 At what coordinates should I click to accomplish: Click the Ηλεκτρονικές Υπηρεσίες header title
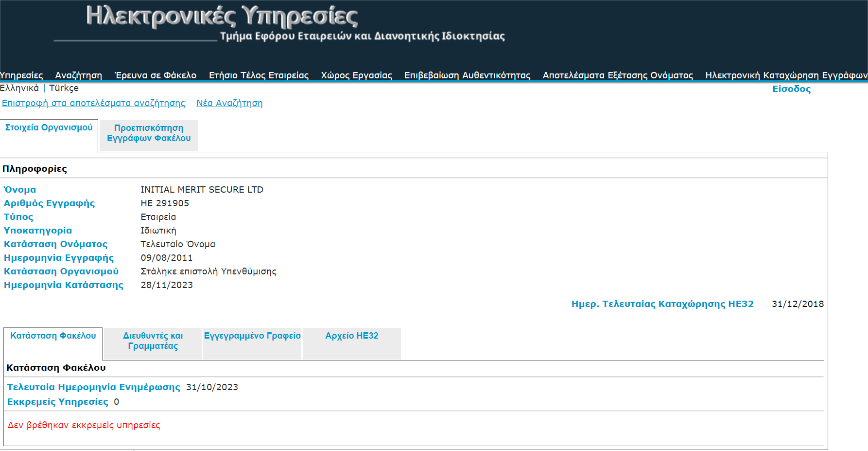point(222,17)
